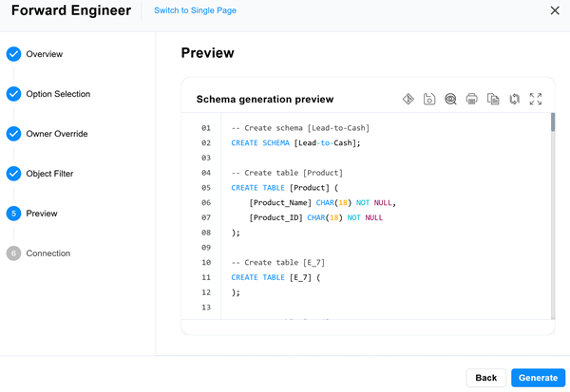The image size is (570, 392).
Task: Click the step 5 circle icon
Action: 14,214
